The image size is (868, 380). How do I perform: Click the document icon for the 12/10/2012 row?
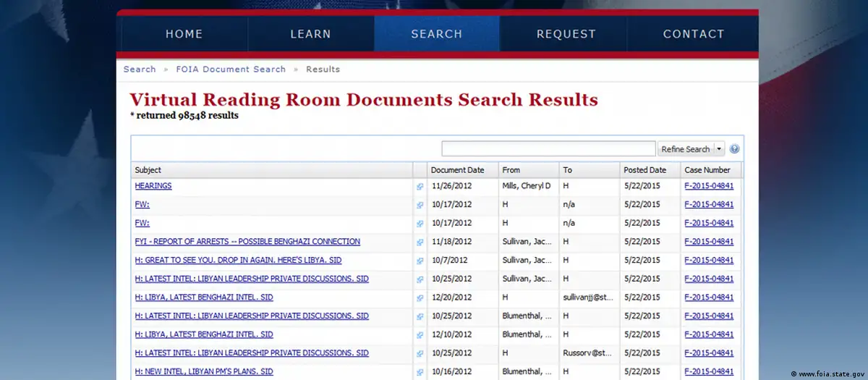(x=420, y=335)
